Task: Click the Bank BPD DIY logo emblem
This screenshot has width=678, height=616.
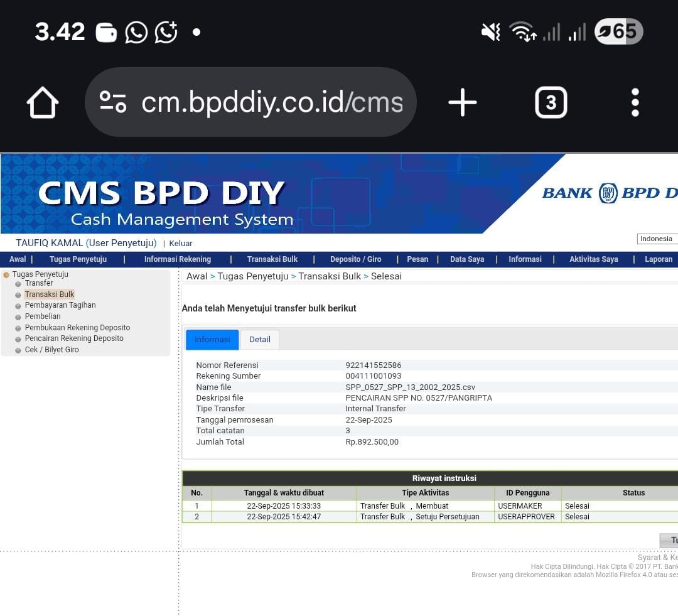Action: [x=608, y=193]
